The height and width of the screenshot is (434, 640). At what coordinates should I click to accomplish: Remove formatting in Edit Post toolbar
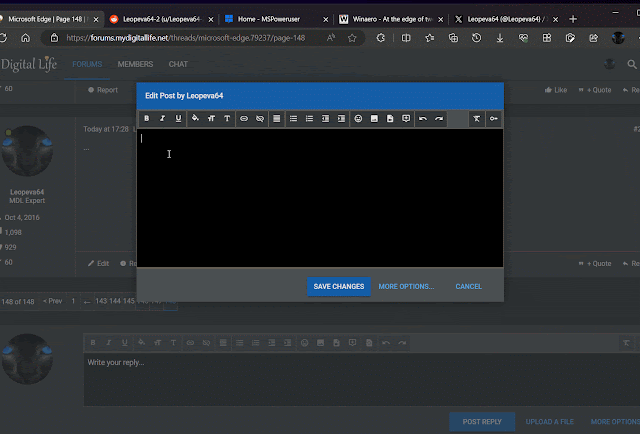[476, 118]
